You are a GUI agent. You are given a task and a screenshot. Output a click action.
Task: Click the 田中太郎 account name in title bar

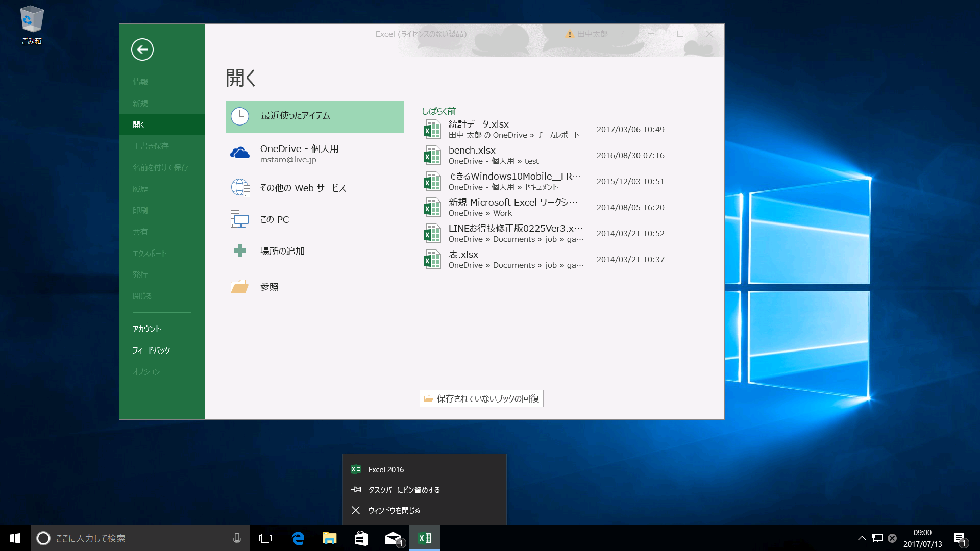click(x=592, y=34)
